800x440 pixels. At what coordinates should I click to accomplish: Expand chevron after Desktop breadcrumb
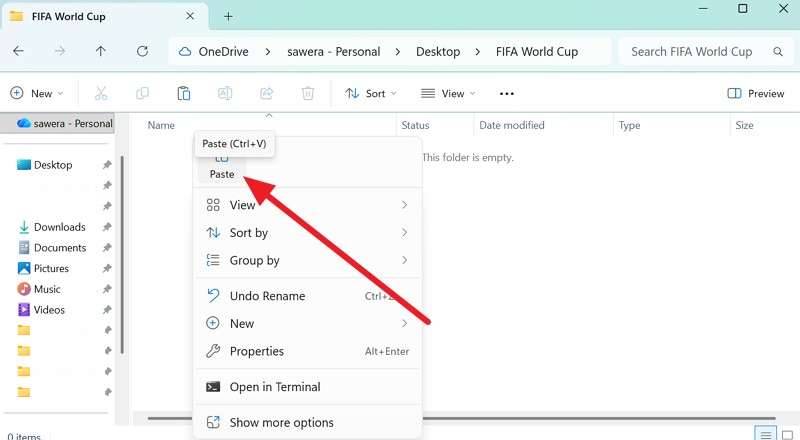478,52
